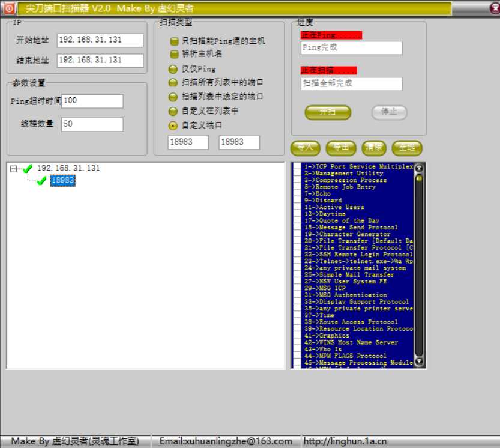500x448 pixels.
Task: Click the 结束地址 end IP field
Action: (x=100, y=60)
